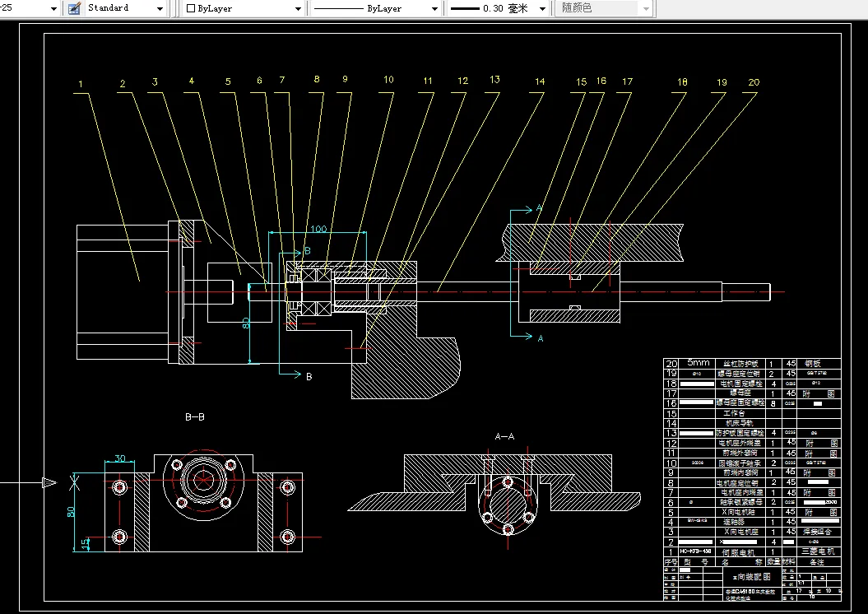Image resolution: width=868 pixels, height=614 pixels.
Task: Click the lineweight preview line beside 0.30
Action: [x=465, y=9]
